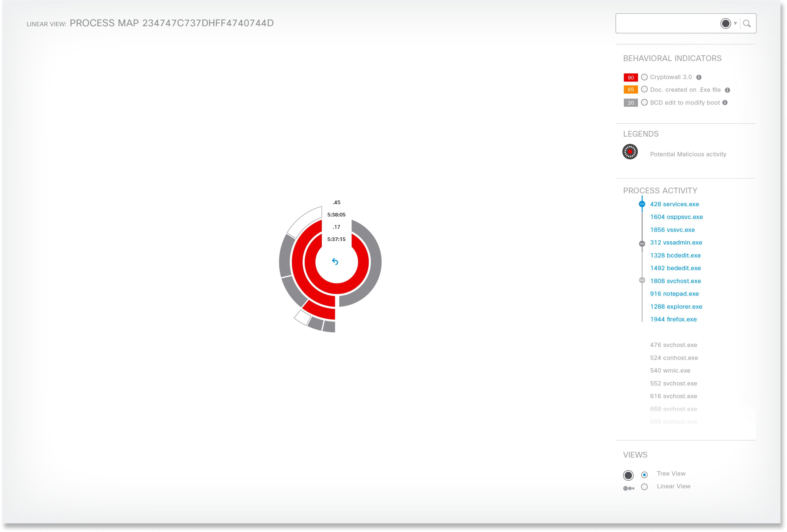Open 312 vssadmin.exe process link
Screen dimensions: 787x532
676,243
